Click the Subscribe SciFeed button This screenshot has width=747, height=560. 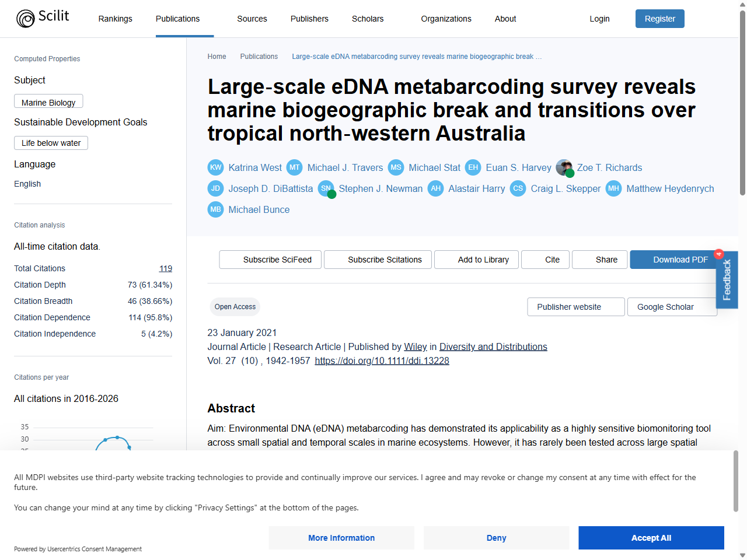click(x=271, y=260)
